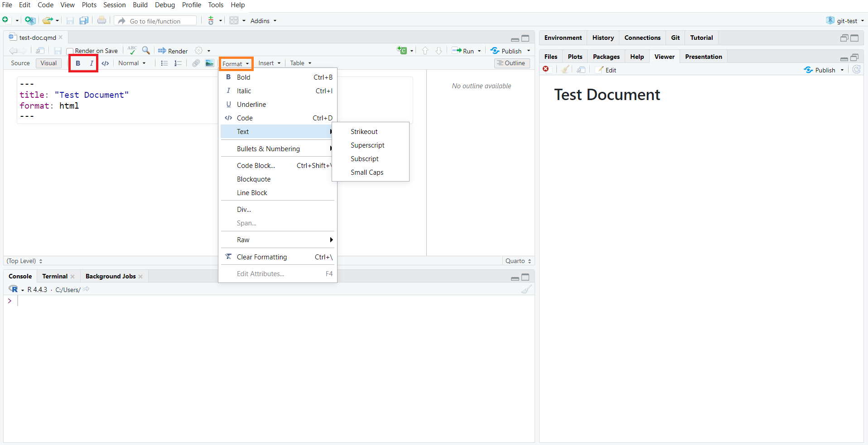Click the editor Publish button

click(506, 51)
